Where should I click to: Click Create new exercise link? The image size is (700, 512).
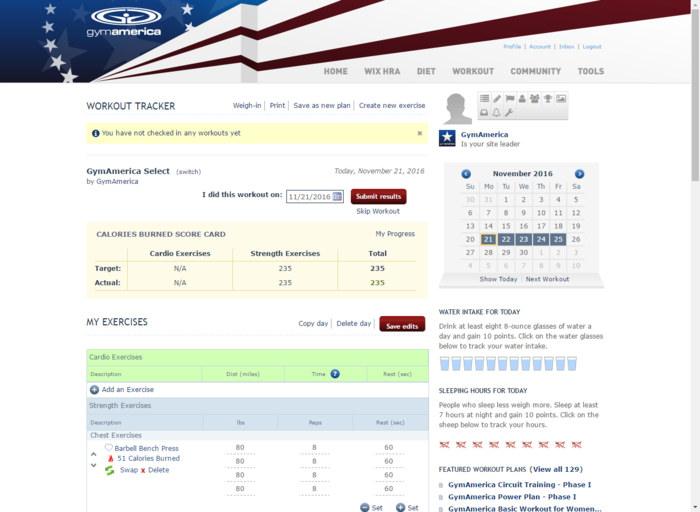(392, 105)
